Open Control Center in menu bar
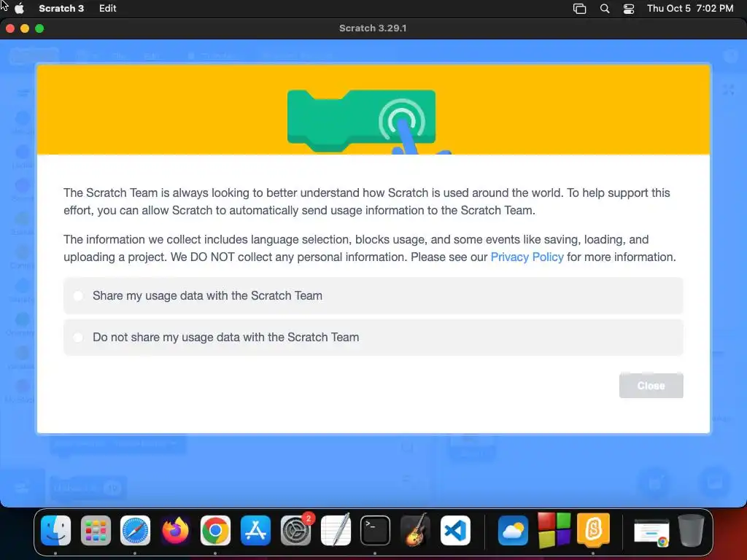The height and width of the screenshot is (560, 747). [x=629, y=9]
